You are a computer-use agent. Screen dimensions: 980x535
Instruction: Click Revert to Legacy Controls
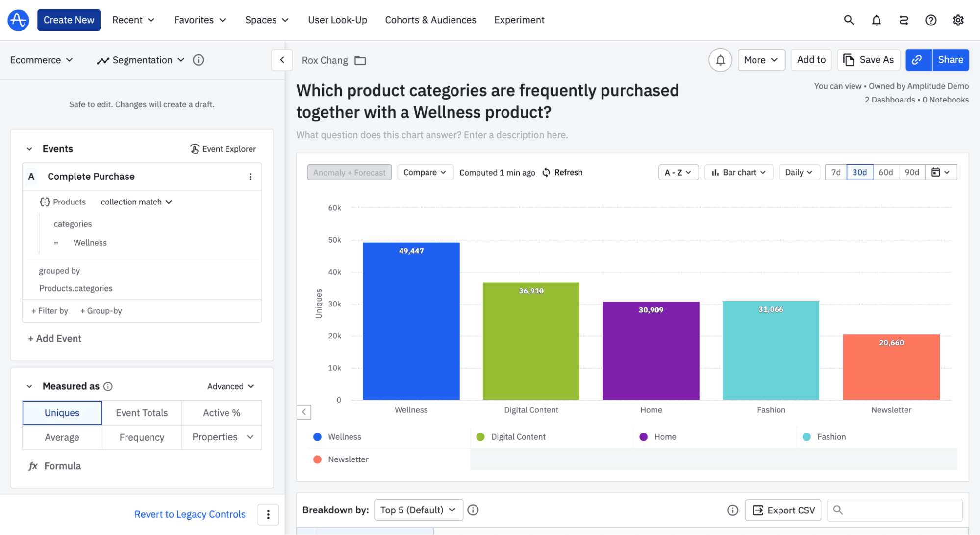pos(190,514)
